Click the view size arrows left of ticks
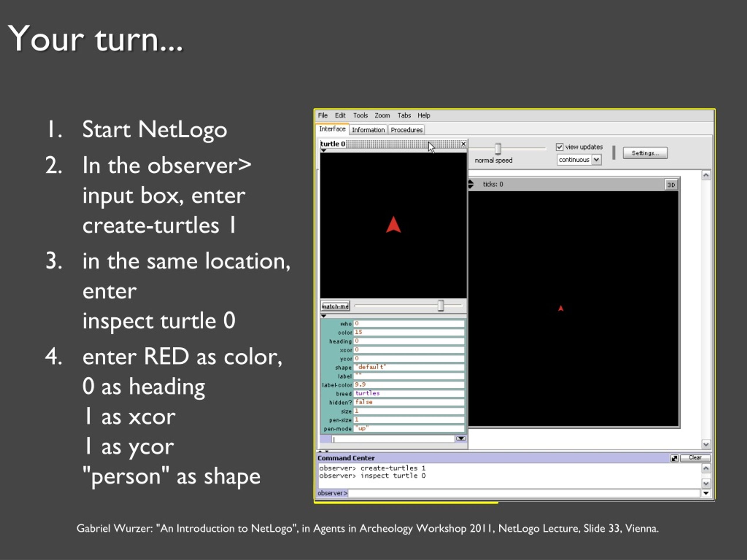Viewport: 747px width, 560px height. click(x=471, y=184)
